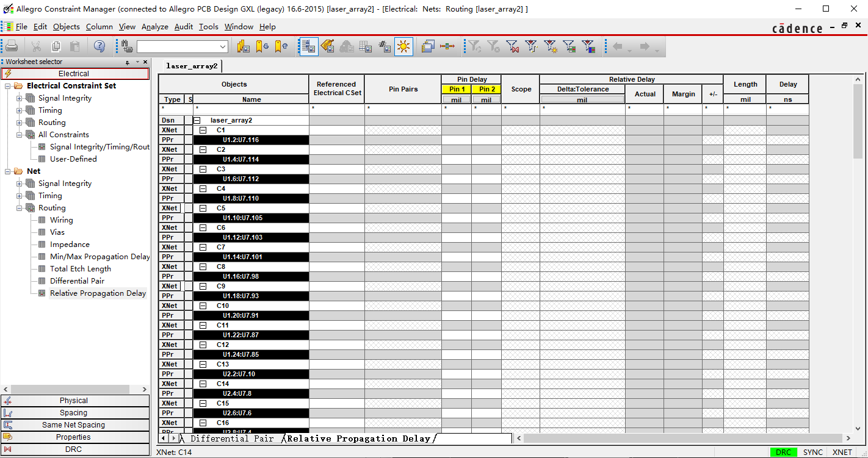Viewport: 868px width, 458px height.
Task: Click the filter with colored bars icon
Action: point(588,46)
